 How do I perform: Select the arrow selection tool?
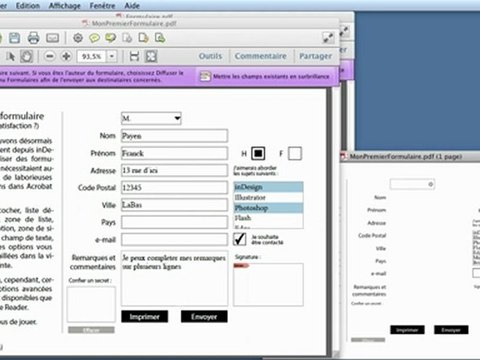pyautogui.click(x=10, y=56)
